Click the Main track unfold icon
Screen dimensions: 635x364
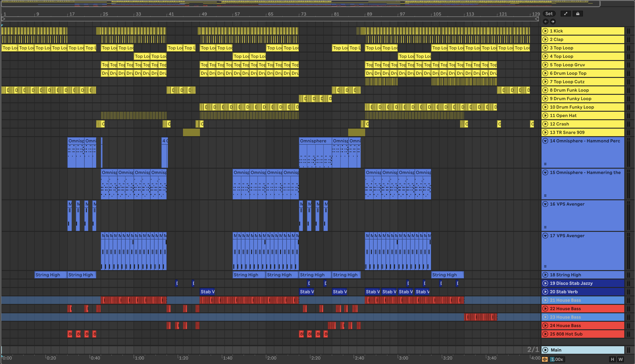[x=545, y=350]
